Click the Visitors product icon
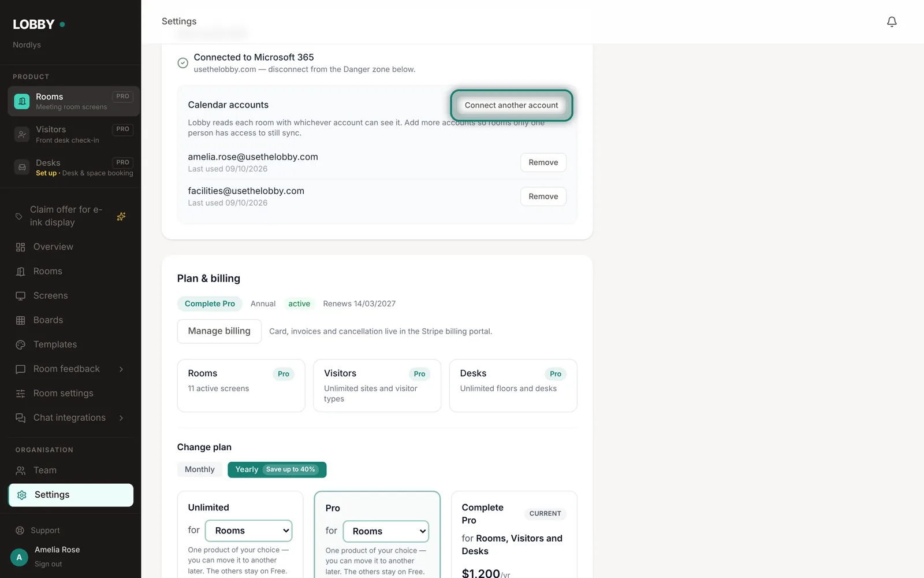The height and width of the screenshot is (578, 924). [x=22, y=134]
